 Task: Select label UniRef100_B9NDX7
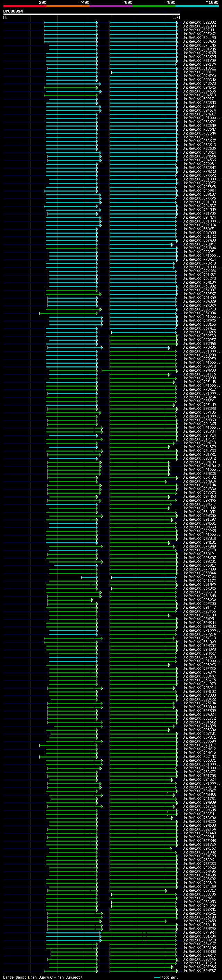point(199,791)
